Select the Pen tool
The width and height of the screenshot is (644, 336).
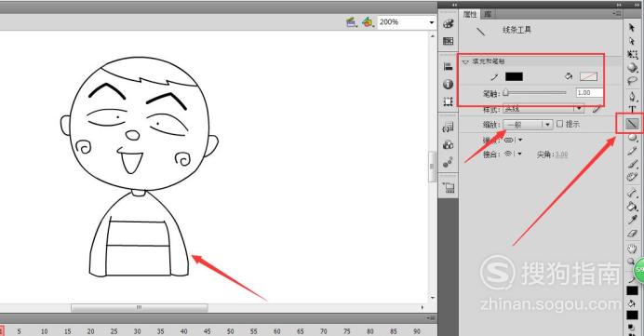pos(632,97)
